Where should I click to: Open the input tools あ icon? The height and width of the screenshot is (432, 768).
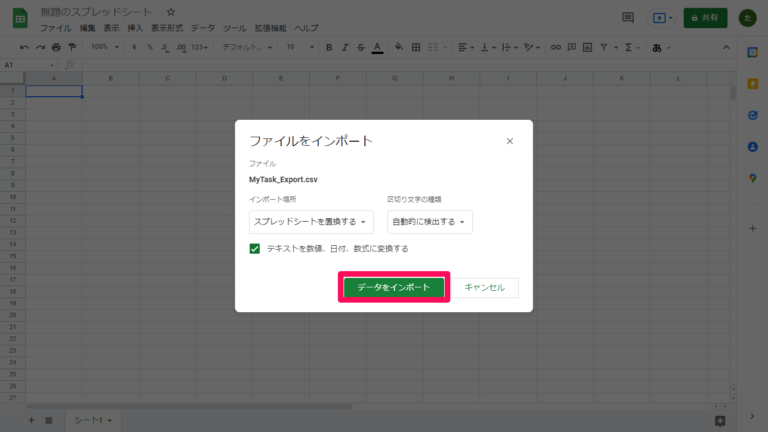[x=657, y=48]
